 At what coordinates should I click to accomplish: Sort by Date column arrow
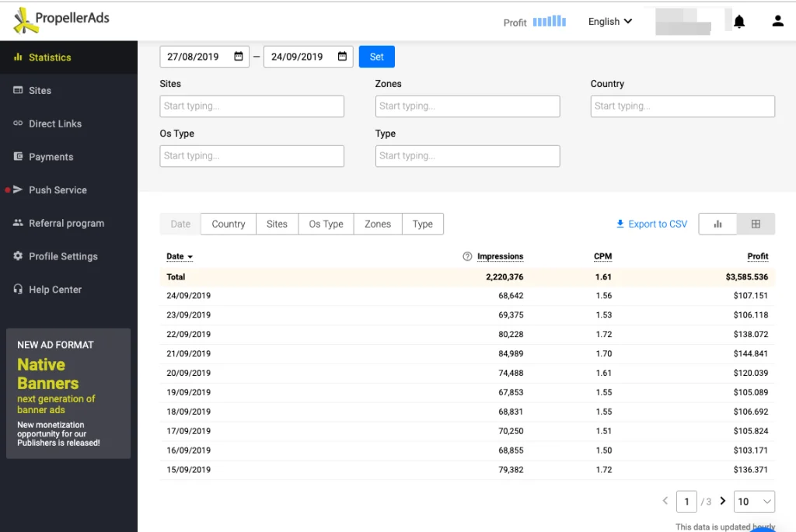click(190, 257)
